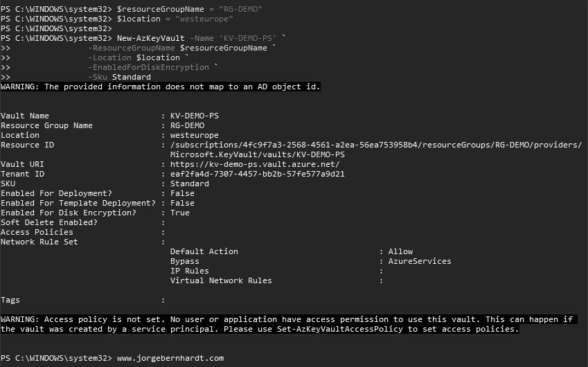Click the Virtual Network Rules label

coord(221,280)
